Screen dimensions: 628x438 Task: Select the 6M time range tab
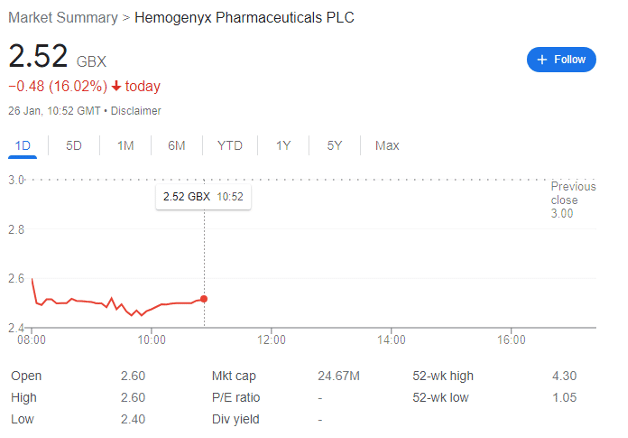[x=177, y=146]
